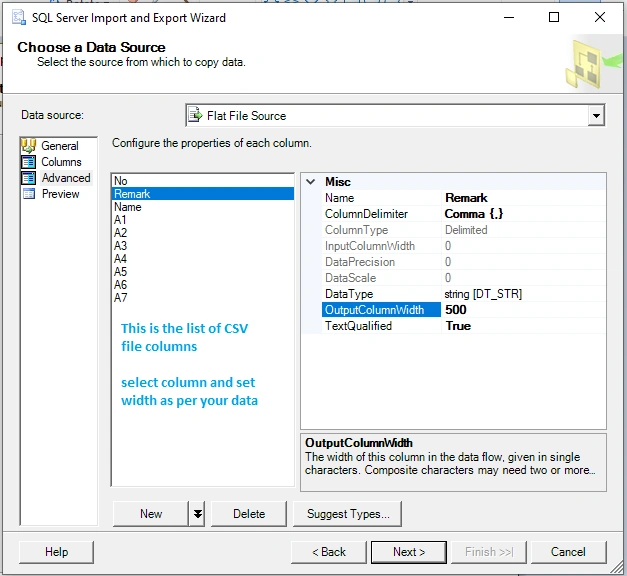Viewport: 627px width, 576px height.
Task: Go back with the Back button
Action: (329, 552)
